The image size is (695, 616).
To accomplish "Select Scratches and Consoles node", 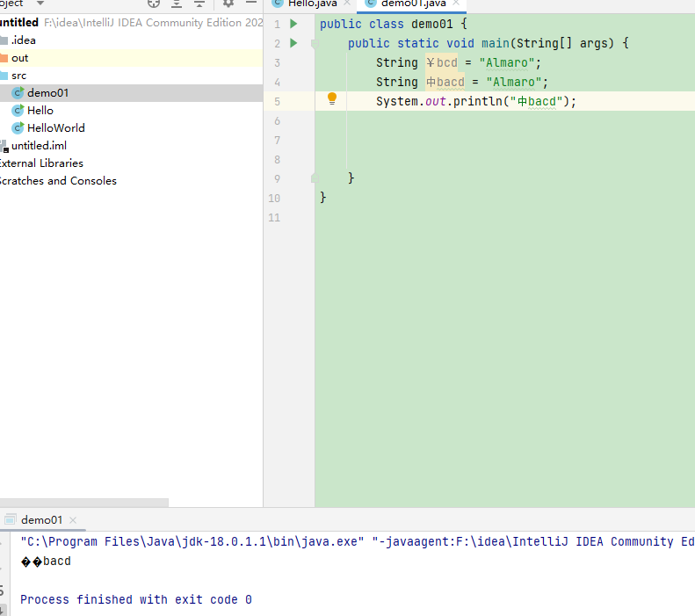I will tap(58, 181).
